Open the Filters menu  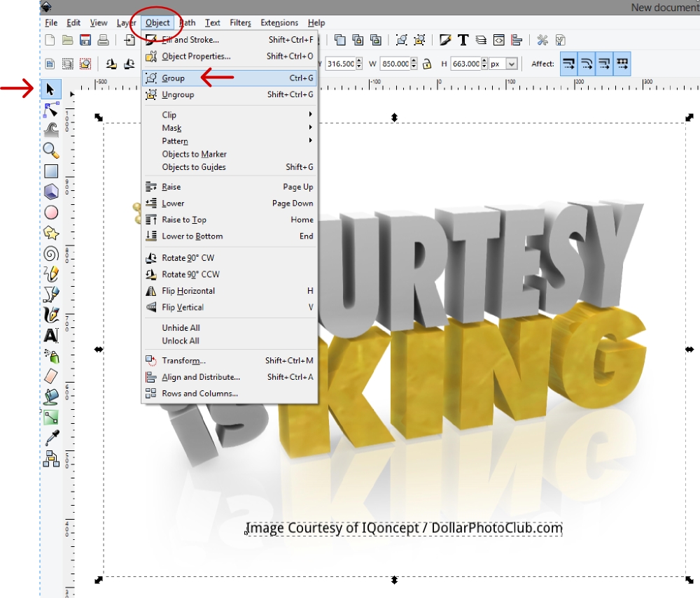pos(240,23)
